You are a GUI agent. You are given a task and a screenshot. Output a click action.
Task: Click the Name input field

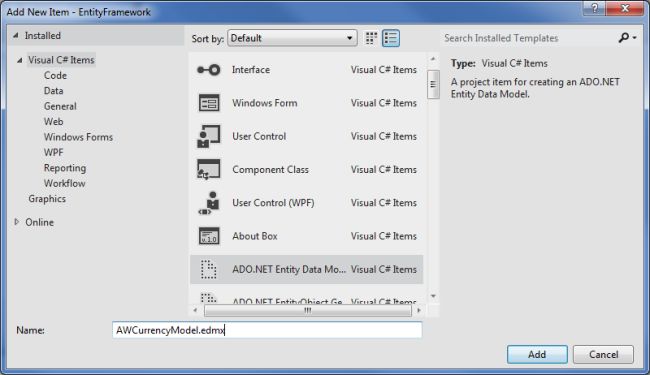coord(267,330)
